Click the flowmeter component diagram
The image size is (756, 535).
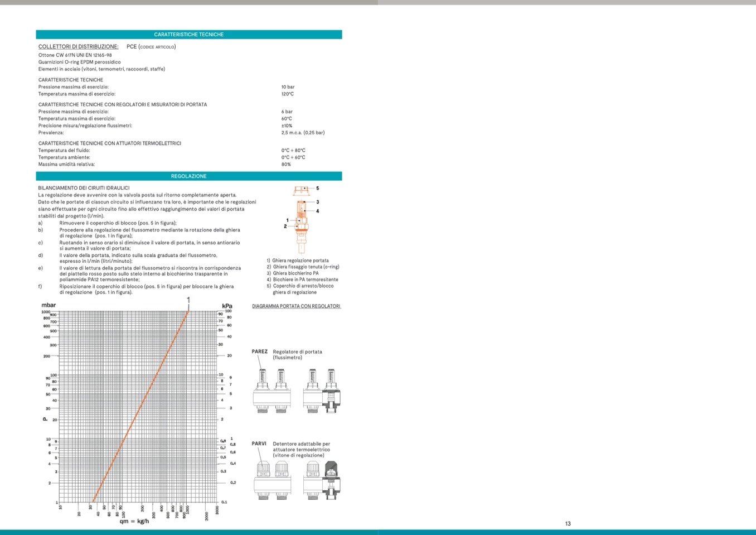tap(301, 218)
